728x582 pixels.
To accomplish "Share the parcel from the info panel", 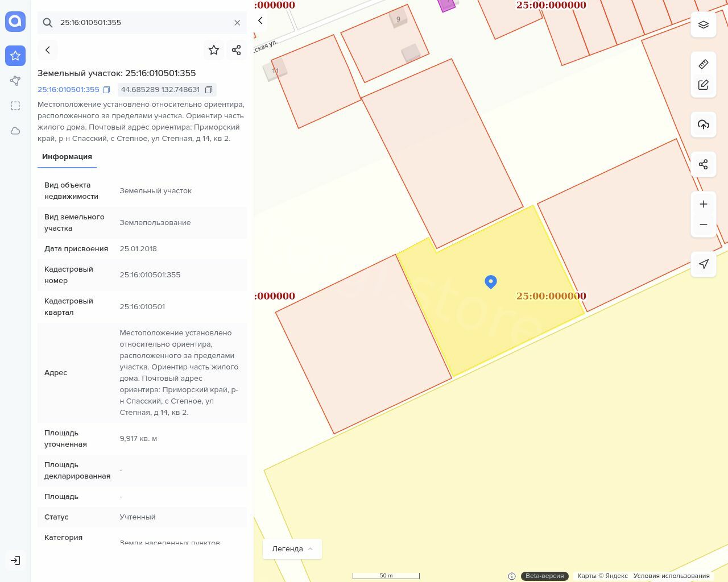I will point(237,50).
